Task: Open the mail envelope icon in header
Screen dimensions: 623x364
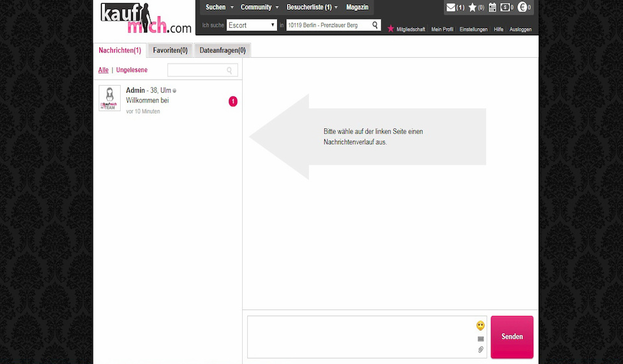Action: (451, 8)
